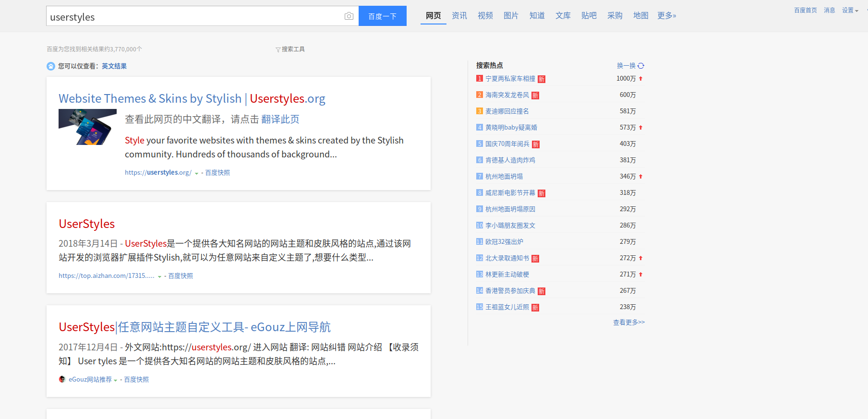Image resolution: width=868 pixels, height=419 pixels.
Task: Open hot search 宁夏两私家车相撞
Action: pos(510,79)
